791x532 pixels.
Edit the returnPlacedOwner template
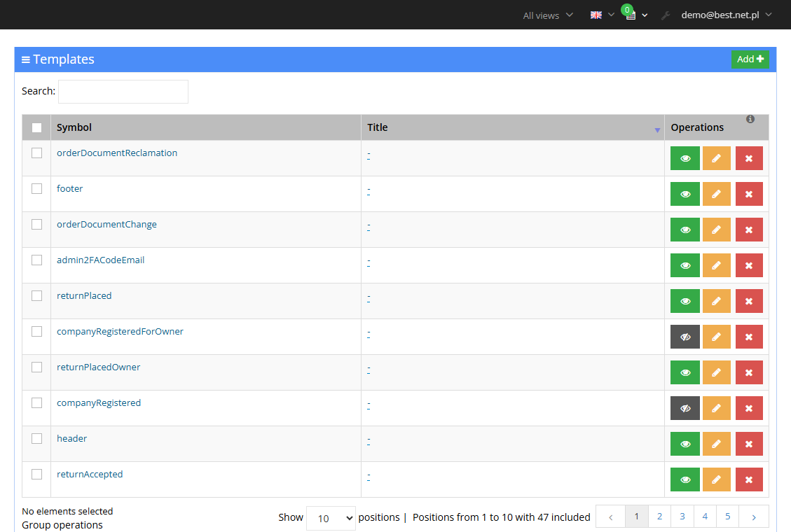[x=716, y=373]
